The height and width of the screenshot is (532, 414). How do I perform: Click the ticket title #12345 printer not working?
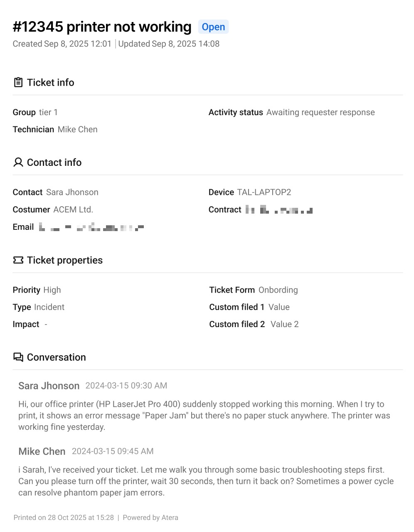[x=102, y=27]
